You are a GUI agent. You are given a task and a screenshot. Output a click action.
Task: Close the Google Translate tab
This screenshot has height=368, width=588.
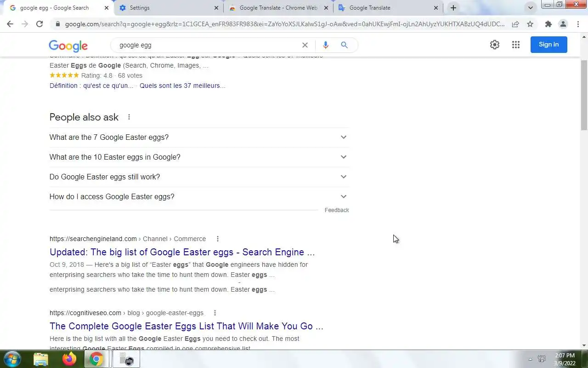436,8
